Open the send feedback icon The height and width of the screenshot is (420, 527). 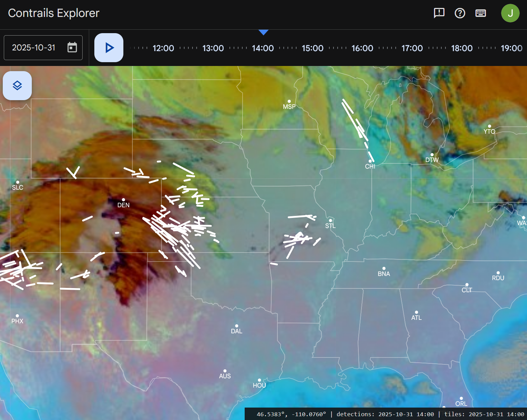[x=439, y=13]
